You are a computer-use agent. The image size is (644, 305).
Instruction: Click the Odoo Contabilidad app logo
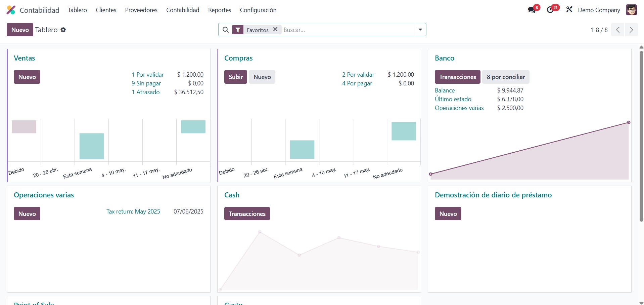click(x=11, y=10)
